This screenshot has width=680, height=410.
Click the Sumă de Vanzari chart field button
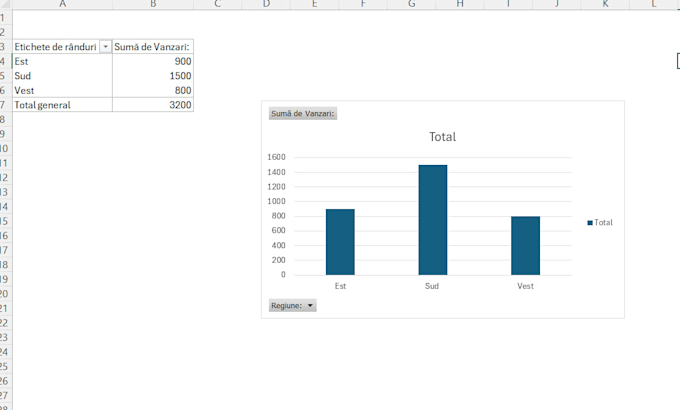click(x=303, y=114)
